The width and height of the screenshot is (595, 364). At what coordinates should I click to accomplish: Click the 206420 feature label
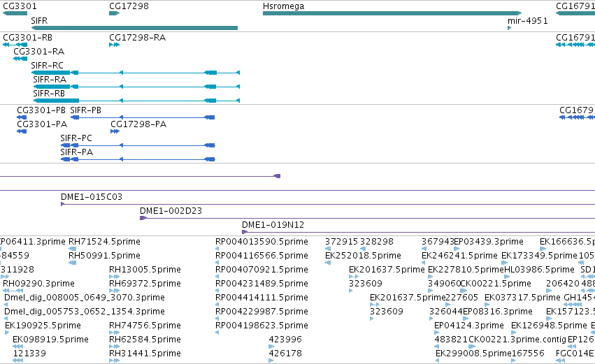coord(563,284)
